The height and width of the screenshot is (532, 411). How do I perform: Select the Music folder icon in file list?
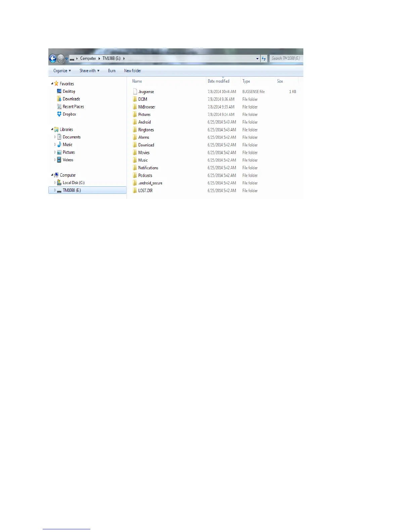point(135,160)
